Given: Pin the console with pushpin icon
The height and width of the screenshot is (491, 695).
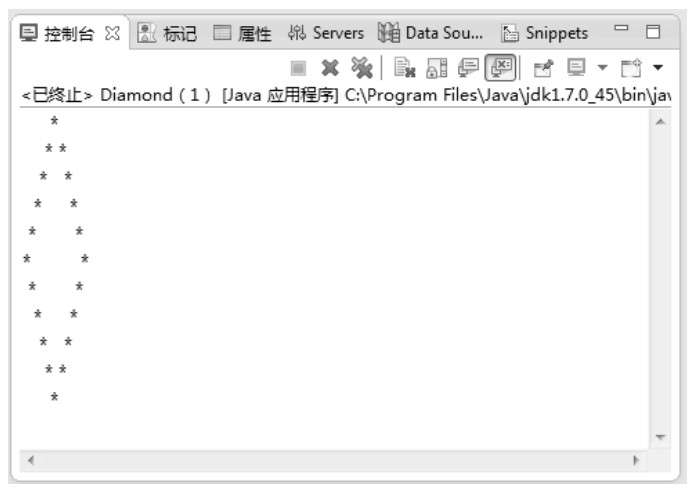Looking at the screenshot, I should click(543, 68).
